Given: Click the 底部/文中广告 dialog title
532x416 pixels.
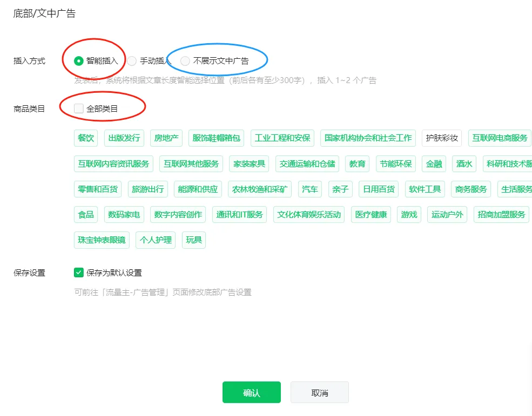Looking at the screenshot, I should [x=44, y=13].
